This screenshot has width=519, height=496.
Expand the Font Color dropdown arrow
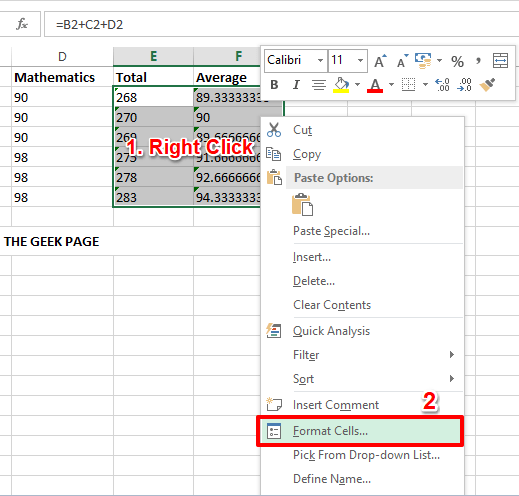[x=391, y=85]
